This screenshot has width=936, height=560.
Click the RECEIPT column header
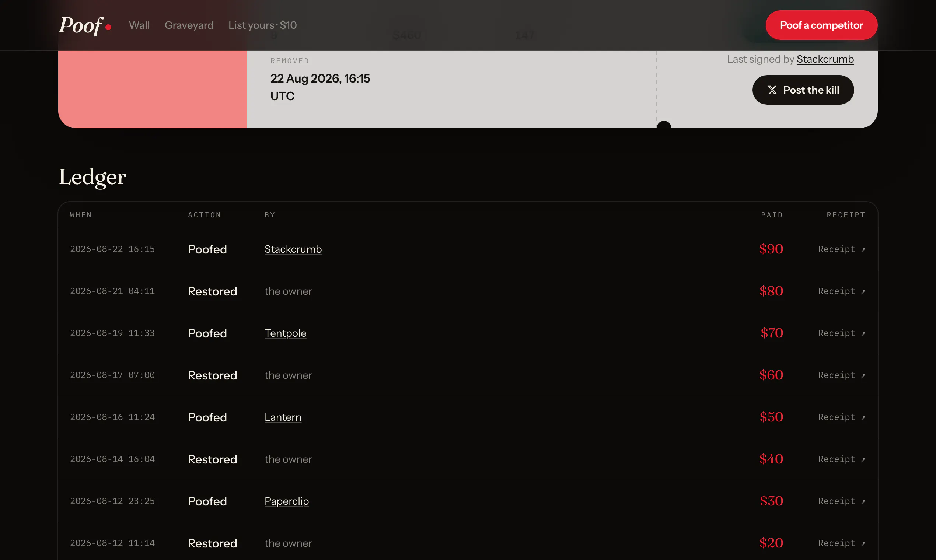pyautogui.click(x=846, y=215)
